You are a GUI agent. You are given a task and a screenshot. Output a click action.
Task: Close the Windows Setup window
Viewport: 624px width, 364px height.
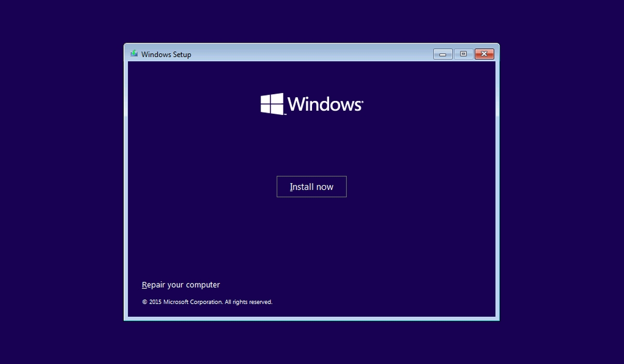click(x=484, y=54)
